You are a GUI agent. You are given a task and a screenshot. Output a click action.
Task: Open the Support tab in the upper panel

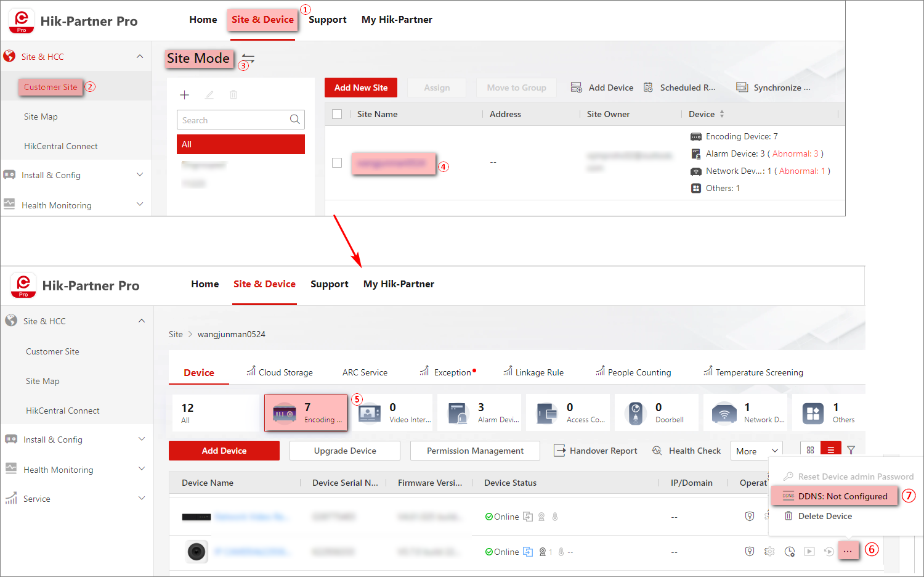[x=328, y=20]
